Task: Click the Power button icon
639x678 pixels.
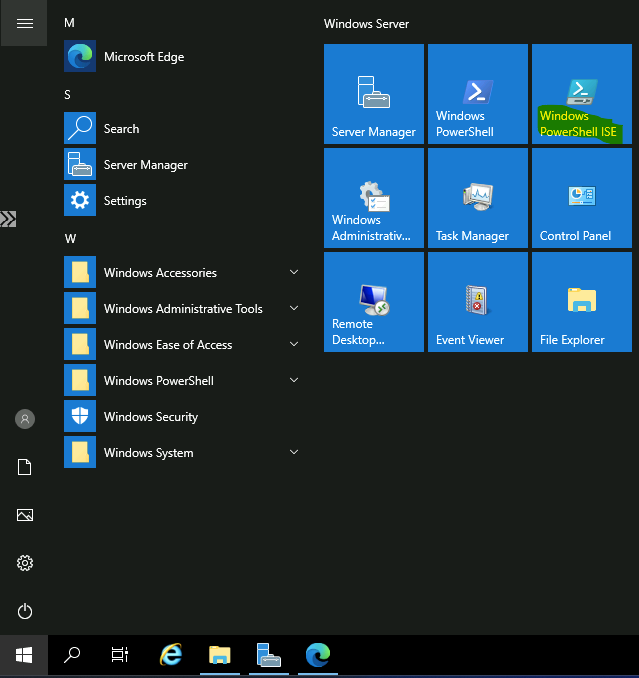Action: click(25, 611)
